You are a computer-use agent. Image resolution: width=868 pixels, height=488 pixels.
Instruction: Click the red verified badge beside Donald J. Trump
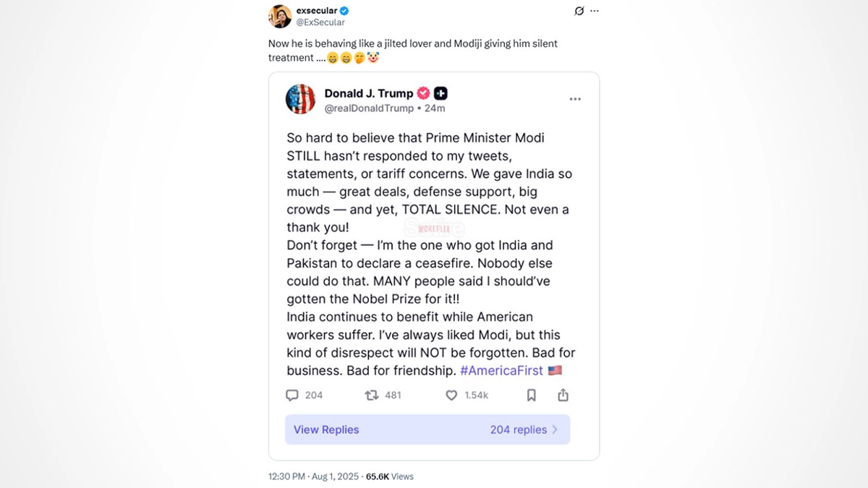pyautogui.click(x=423, y=93)
